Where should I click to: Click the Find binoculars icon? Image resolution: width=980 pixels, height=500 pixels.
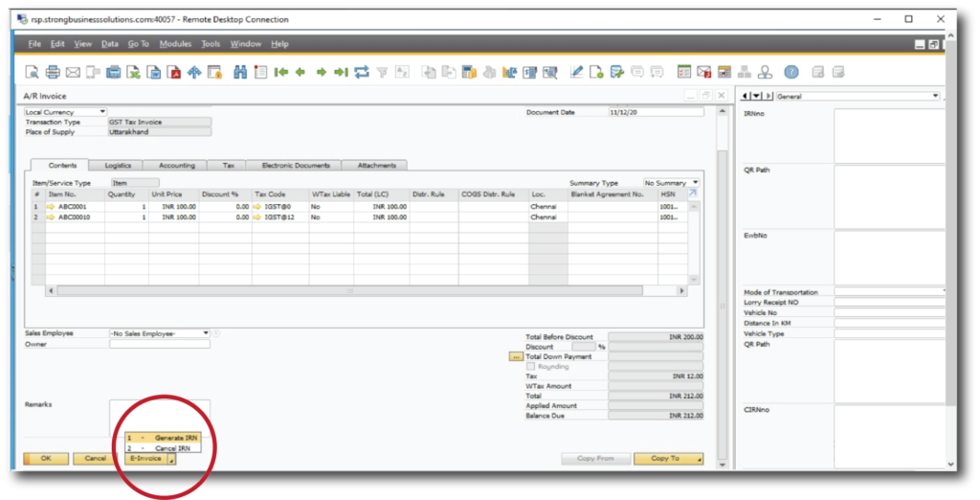pyautogui.click(x=240, y=72)
